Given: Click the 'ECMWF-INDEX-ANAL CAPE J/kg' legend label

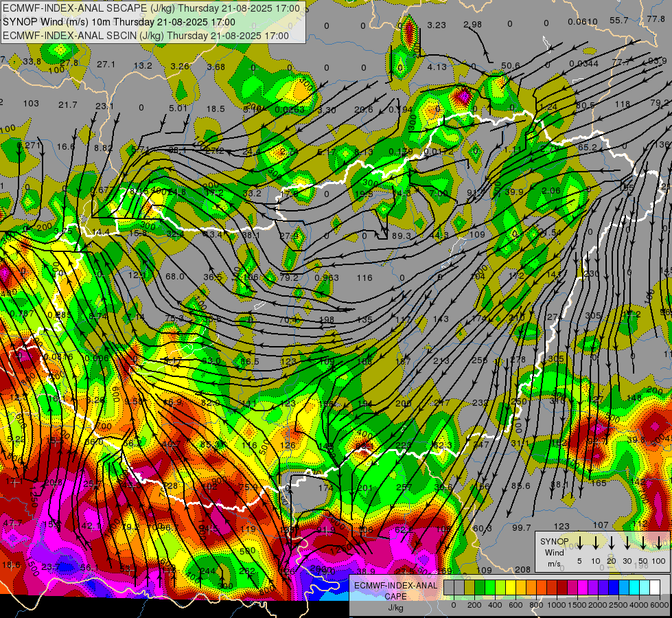Looking at the screenshot, I should (x=395, y=597).
